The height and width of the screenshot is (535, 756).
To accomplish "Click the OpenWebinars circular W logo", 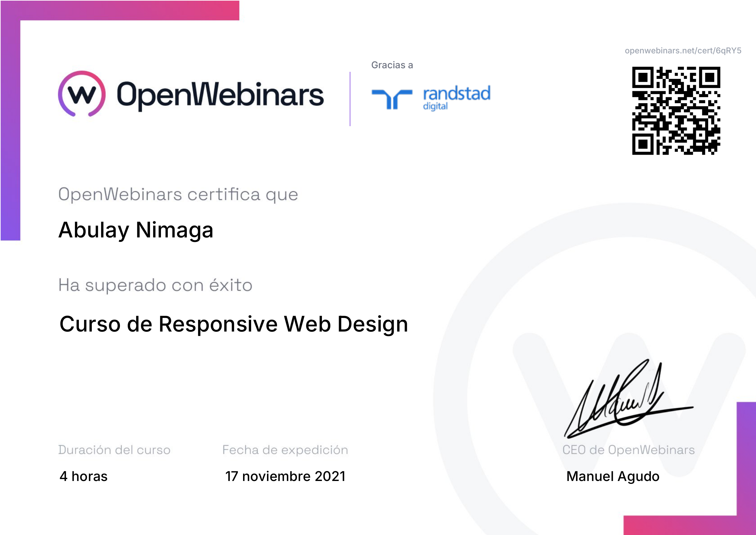I will pos(82,94).
